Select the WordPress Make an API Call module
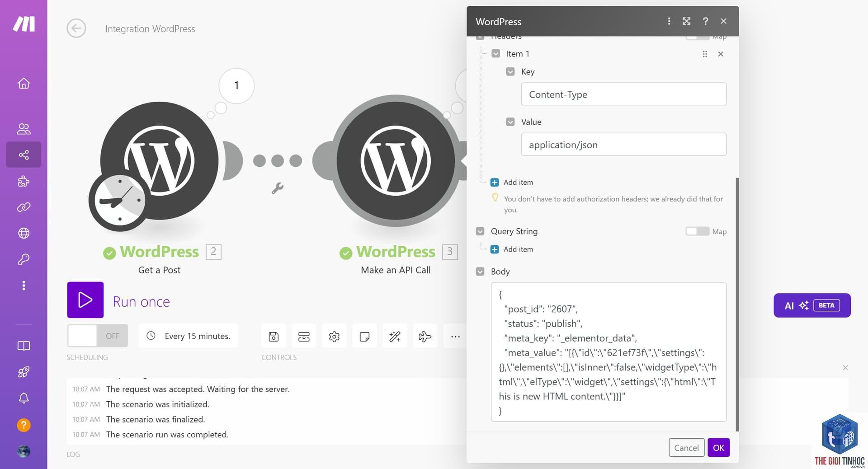 click(396, 160)
